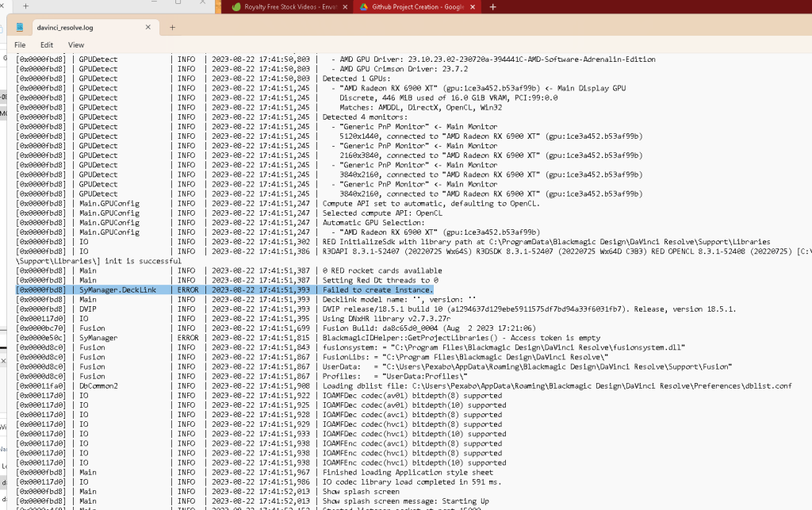The height and width of the screenshot is (510, 812).
Task: Close the Royalty Free Stock Videos tab
Action: (x=346, y=6)
